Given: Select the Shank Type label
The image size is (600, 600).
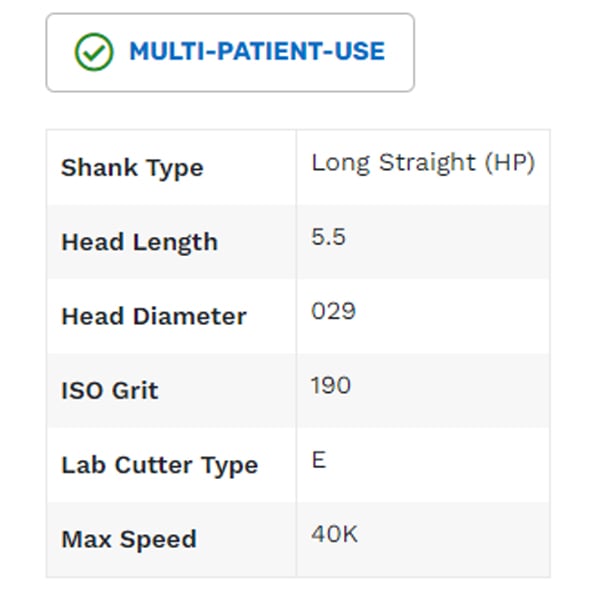Looking at the screenshot, I should click(x=132, y=168).
